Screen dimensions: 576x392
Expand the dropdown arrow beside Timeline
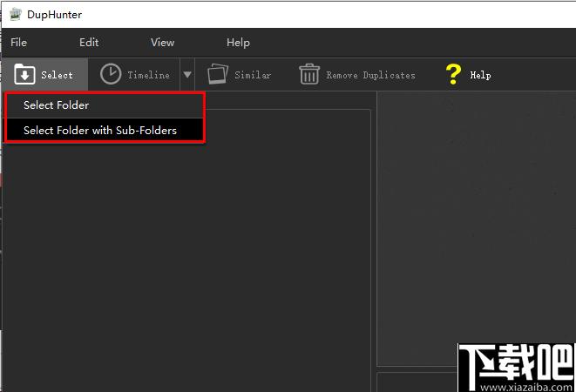tap(187, 75)
